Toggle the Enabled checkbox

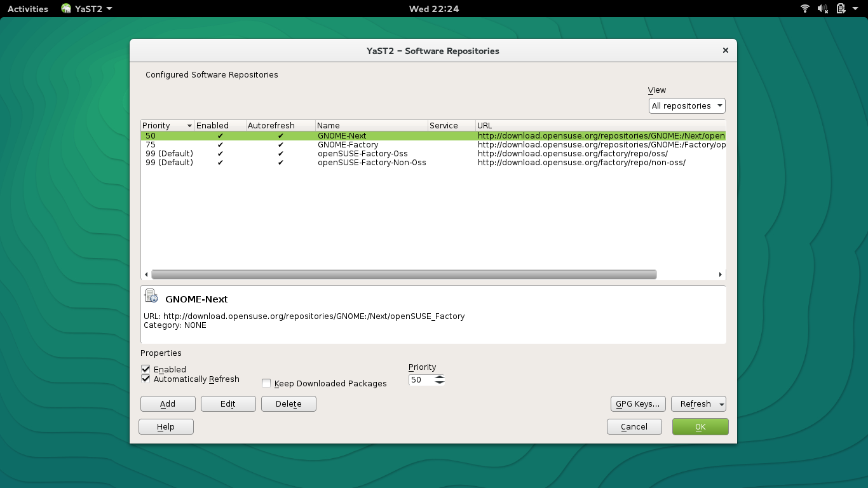point(146,369)
